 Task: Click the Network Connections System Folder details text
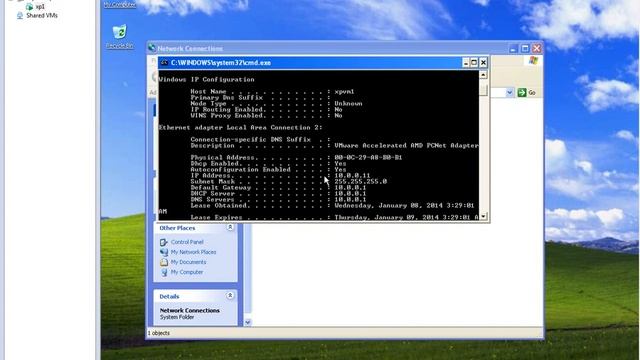(189, 313)
